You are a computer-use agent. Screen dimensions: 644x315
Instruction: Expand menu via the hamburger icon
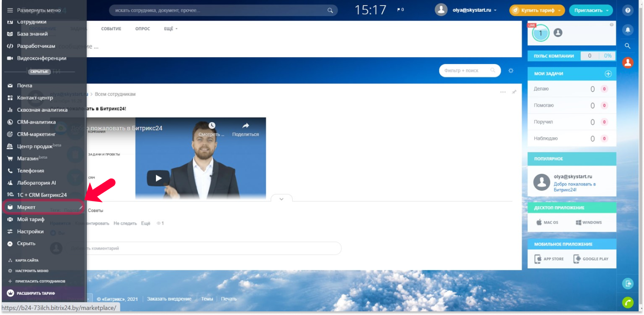pyautogui.click(x=10, y=10)
